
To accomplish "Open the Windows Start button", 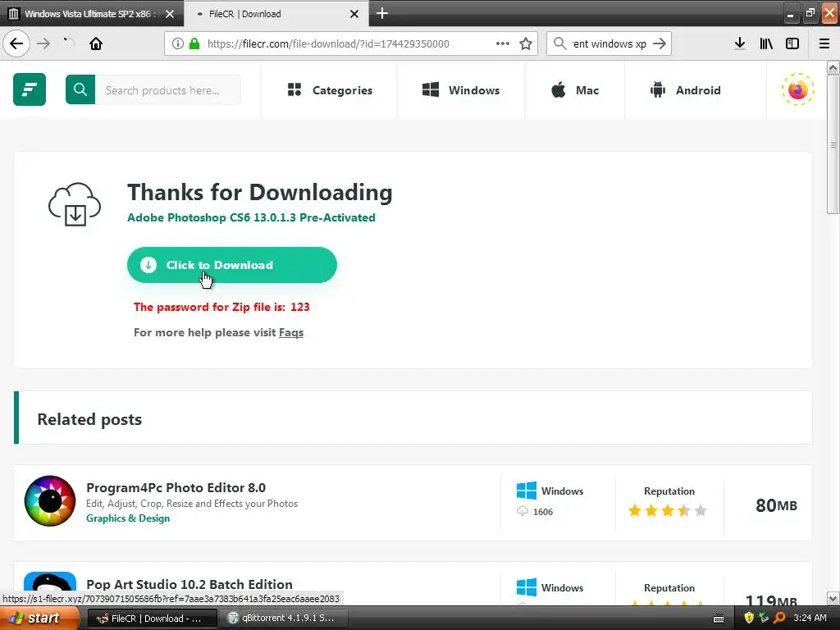I will [x=39, y=619].
